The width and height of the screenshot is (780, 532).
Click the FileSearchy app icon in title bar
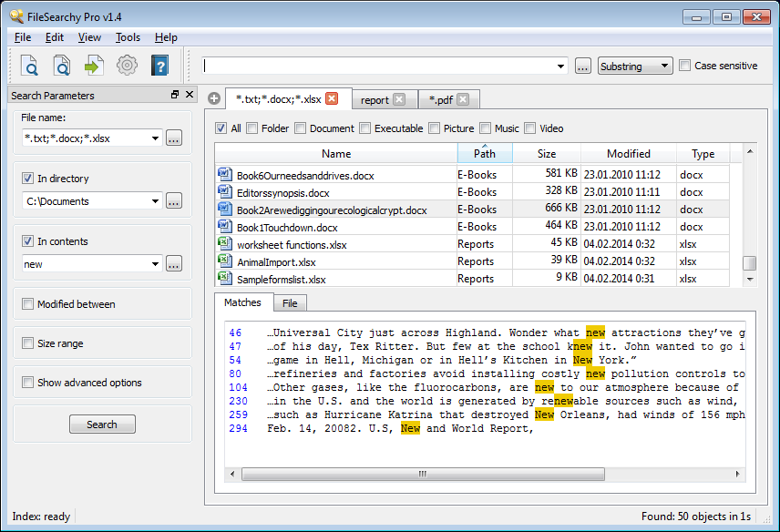click(16, 16)
